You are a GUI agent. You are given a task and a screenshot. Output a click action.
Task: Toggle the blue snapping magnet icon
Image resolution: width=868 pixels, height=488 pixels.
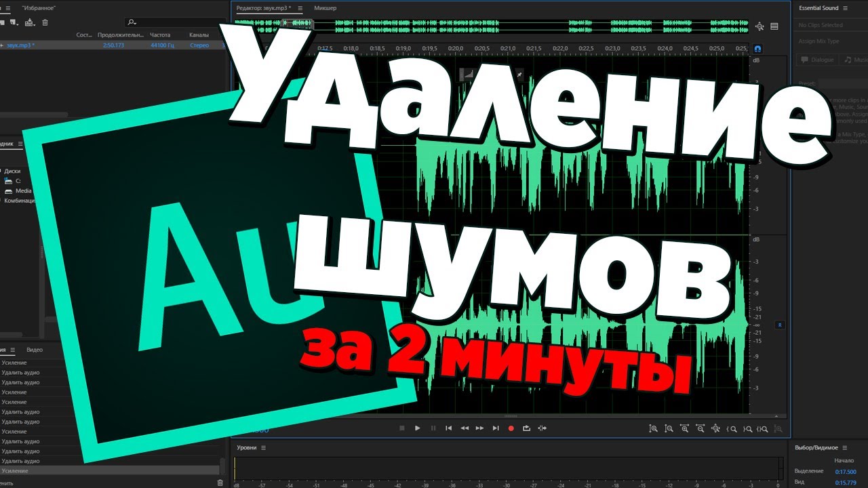[x=757, y=49]
